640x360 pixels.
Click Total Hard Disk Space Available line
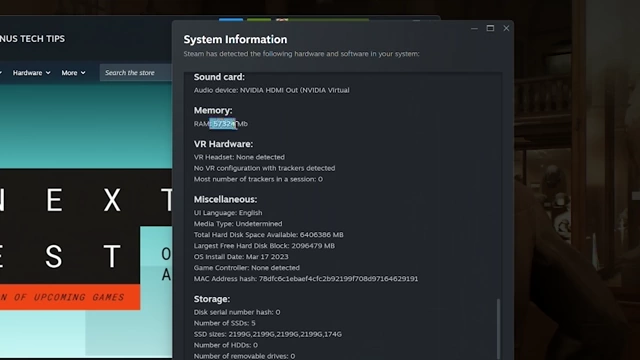point(269,235)
